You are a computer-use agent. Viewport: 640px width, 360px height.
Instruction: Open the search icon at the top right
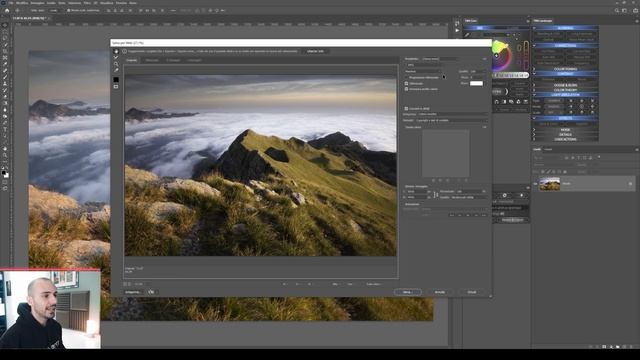coord(617,11)
